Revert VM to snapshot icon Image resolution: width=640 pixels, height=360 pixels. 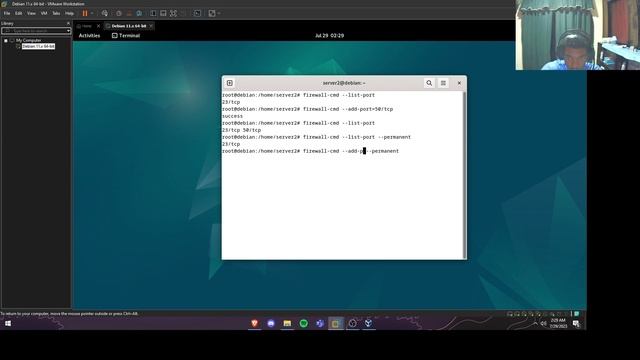click(129, 13)
